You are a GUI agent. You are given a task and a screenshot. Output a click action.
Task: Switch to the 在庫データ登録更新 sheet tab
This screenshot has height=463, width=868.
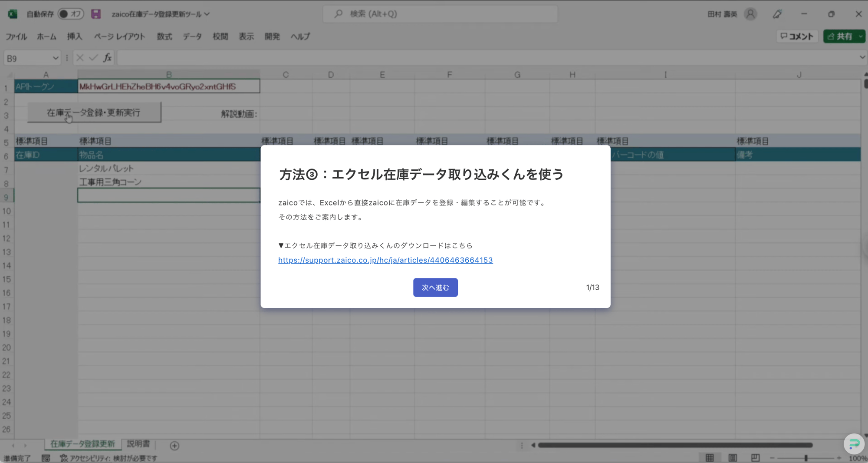[x=82, y=444]
